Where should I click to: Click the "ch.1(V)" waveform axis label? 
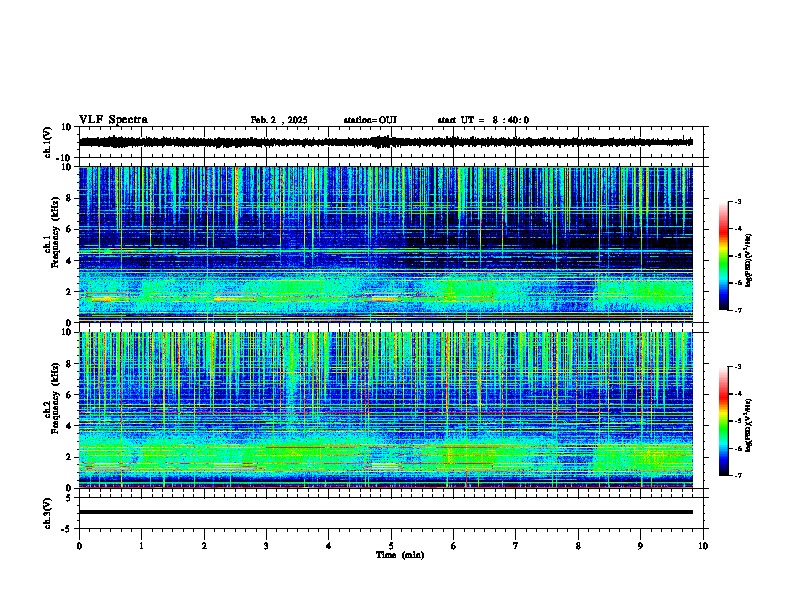coord(48,142)
